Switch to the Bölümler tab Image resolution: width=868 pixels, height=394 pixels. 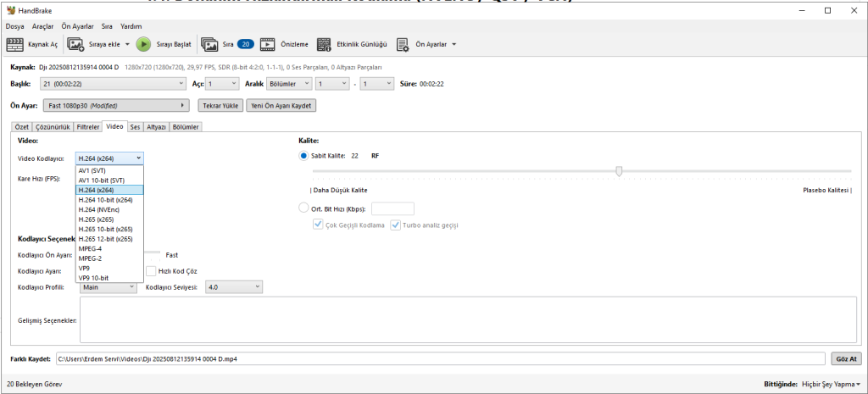(x=186, y=127)
